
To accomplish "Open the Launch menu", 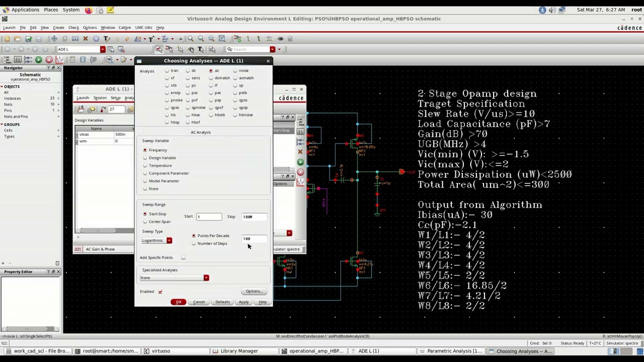I will (x=9, y=28).
